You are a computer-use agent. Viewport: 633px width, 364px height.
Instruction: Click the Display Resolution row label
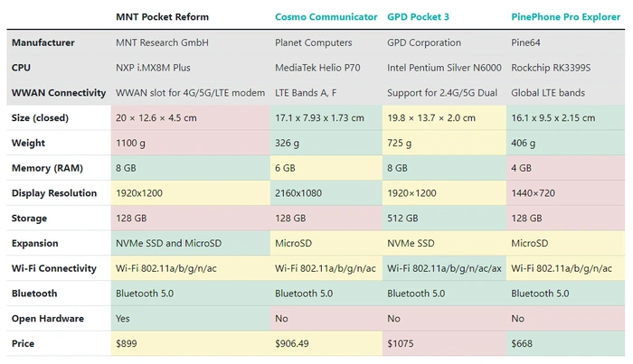tap(54, 193)
